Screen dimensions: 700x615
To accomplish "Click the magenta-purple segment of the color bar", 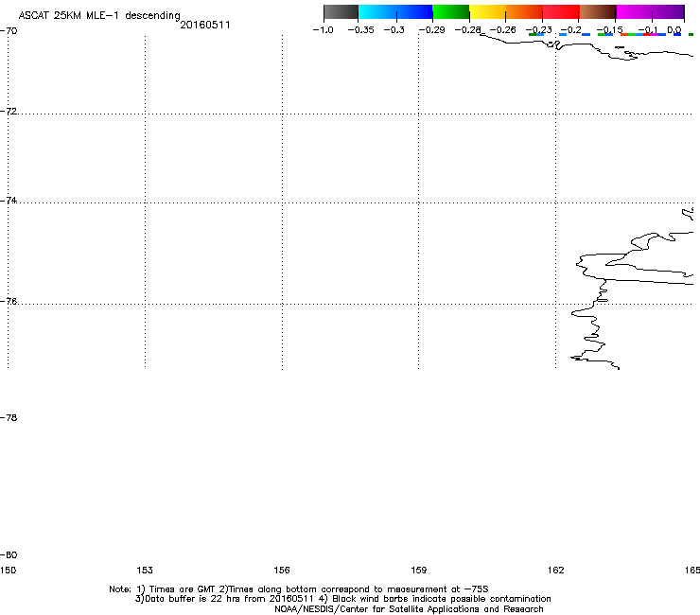I will (650, 12).
